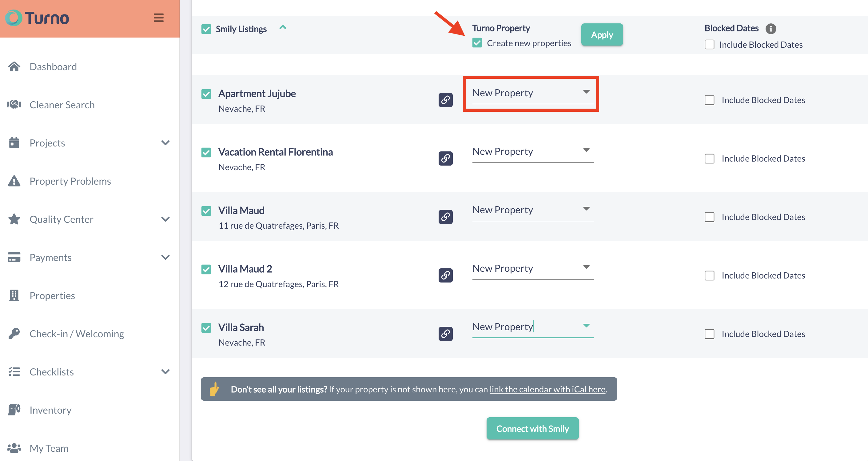868x461 pixels.
Task: Uncheck the Create new properties checkbox
Action: tap(477, 43)
